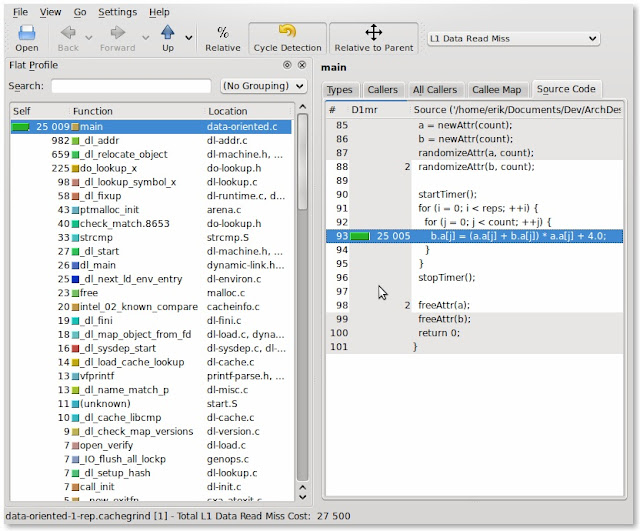This screenshot has width=640, height=531.
Task: Click the red color square beside _dl_sysdep_start
Action: pos(75,349)
